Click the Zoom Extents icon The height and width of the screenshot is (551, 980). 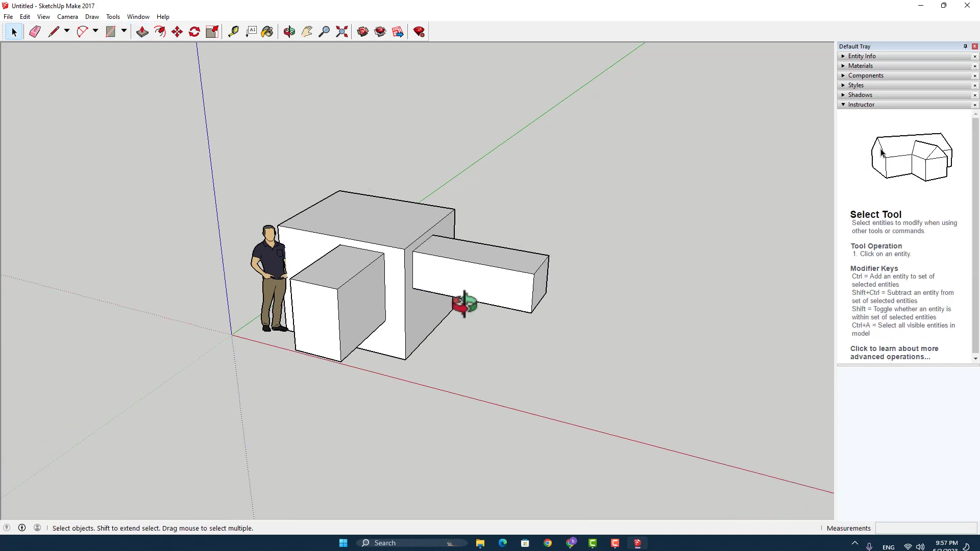(342, 32)
